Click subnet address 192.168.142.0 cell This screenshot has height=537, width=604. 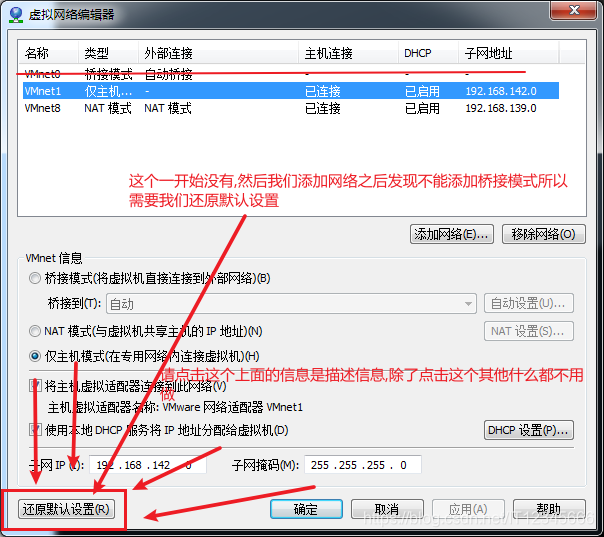[x=501, y=91]
